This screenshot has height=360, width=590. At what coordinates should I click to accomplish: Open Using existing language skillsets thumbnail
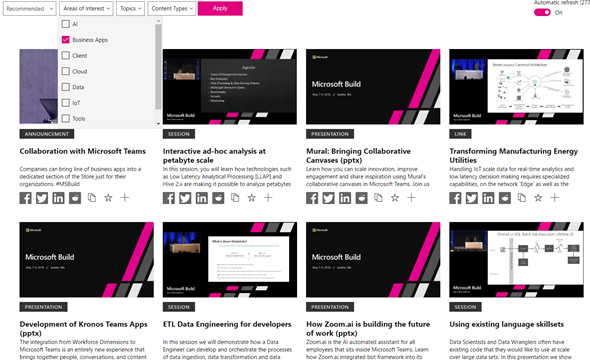(516, 260)
